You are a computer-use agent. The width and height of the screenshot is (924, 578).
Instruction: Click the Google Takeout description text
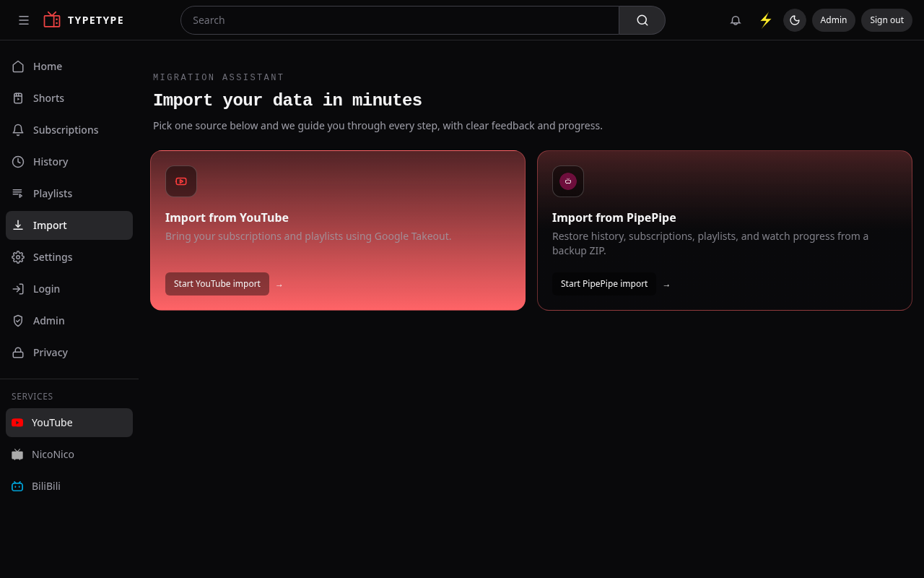tap(308, 236)
